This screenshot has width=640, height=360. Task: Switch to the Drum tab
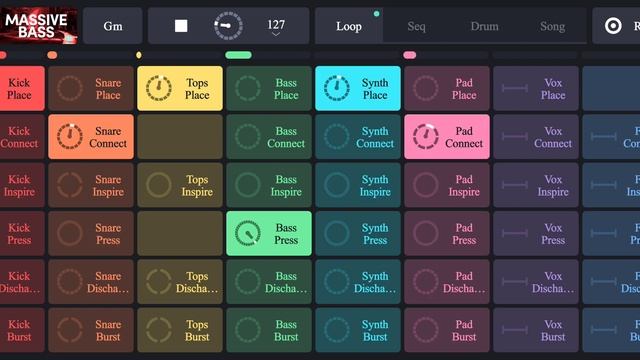[x=484, y=26]
